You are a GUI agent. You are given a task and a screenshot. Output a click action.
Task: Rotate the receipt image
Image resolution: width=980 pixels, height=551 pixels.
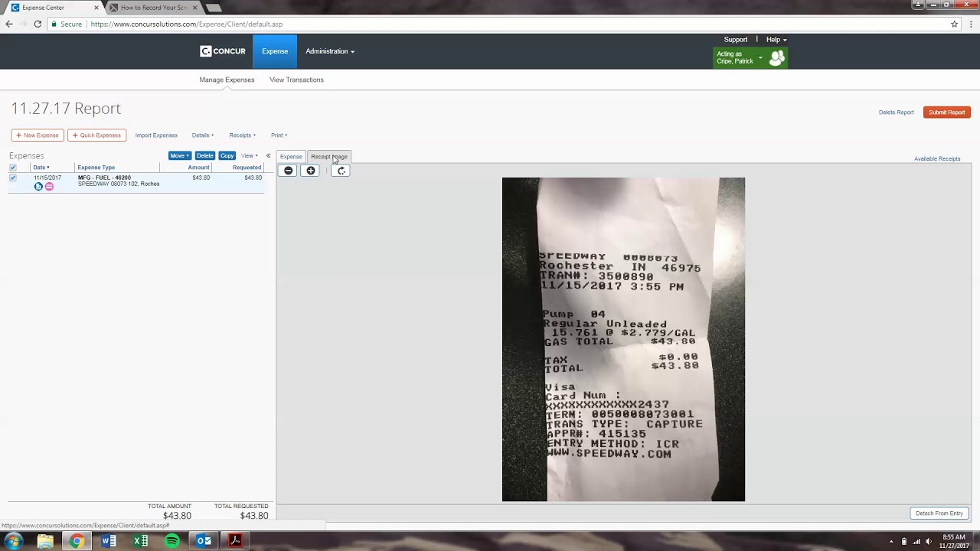coord(341,171)
